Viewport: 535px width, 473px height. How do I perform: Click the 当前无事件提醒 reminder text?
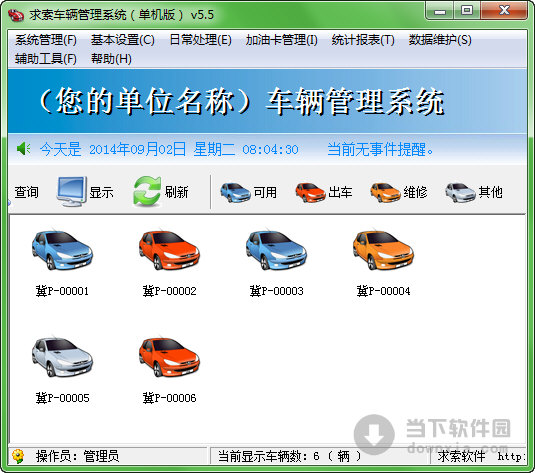click(380, 149)
